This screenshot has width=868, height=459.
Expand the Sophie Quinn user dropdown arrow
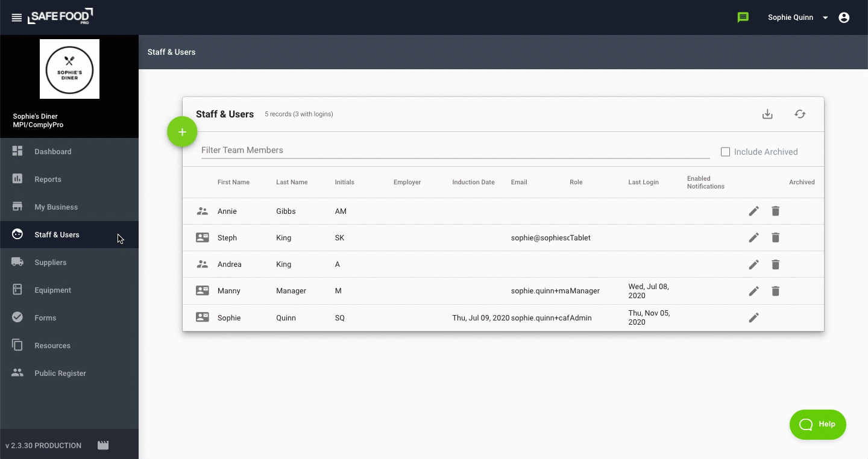(x=825, y=17)
